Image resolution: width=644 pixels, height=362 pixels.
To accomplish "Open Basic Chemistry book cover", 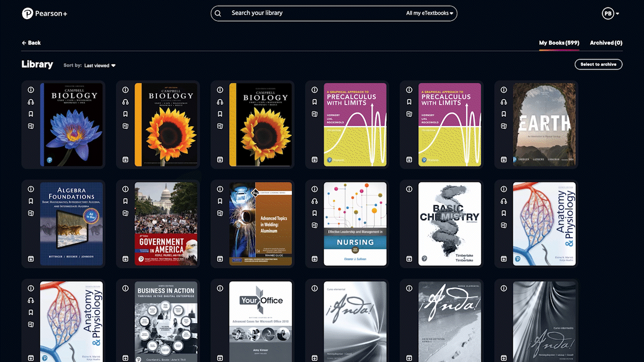I will click(450, 224).
